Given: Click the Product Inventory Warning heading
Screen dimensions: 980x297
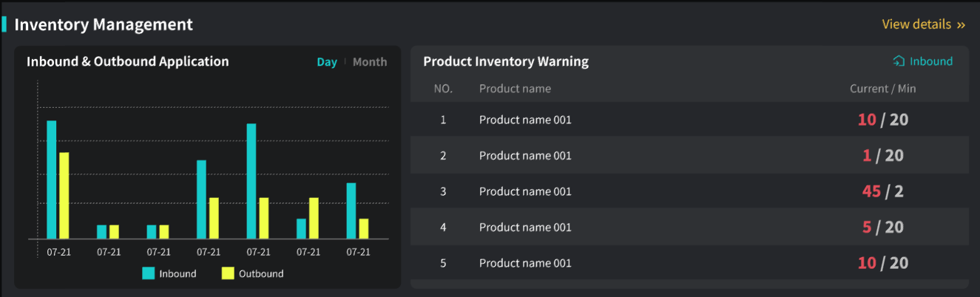Looking at the screenshot, I should coord(506,61).
